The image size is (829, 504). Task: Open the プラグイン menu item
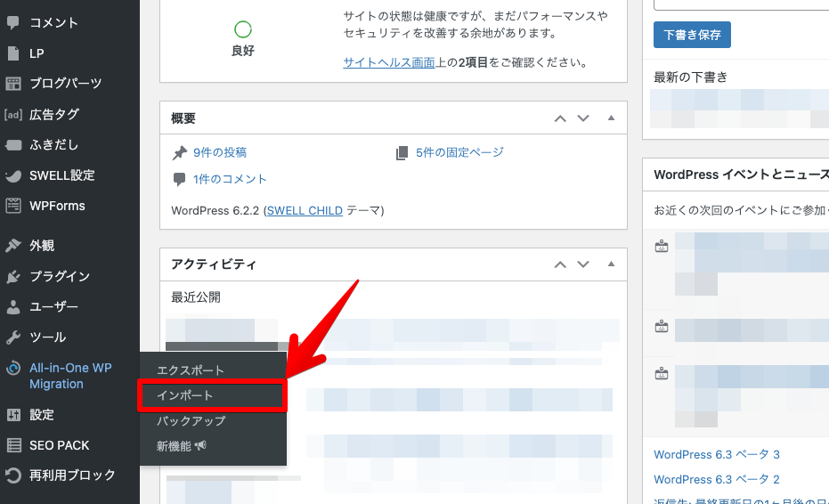coord(60,276)
